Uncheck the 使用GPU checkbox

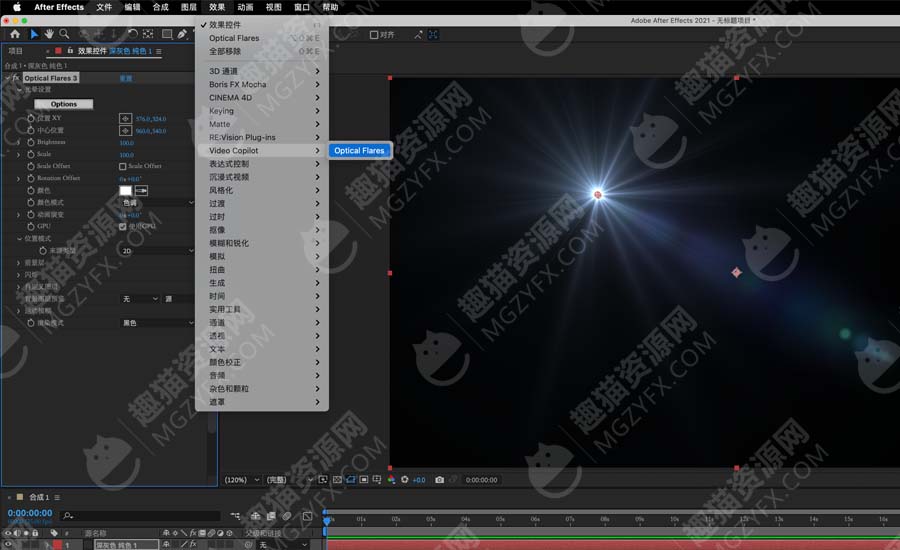click(x=122, y=227)
